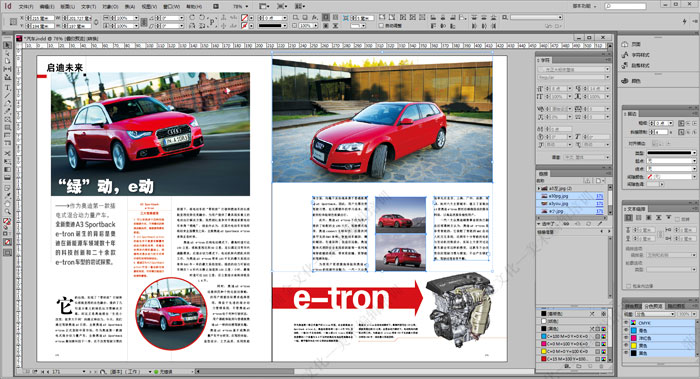
Task: Enable 自动调整 auto-fit checkbox
Action: (x=381, y=25)
